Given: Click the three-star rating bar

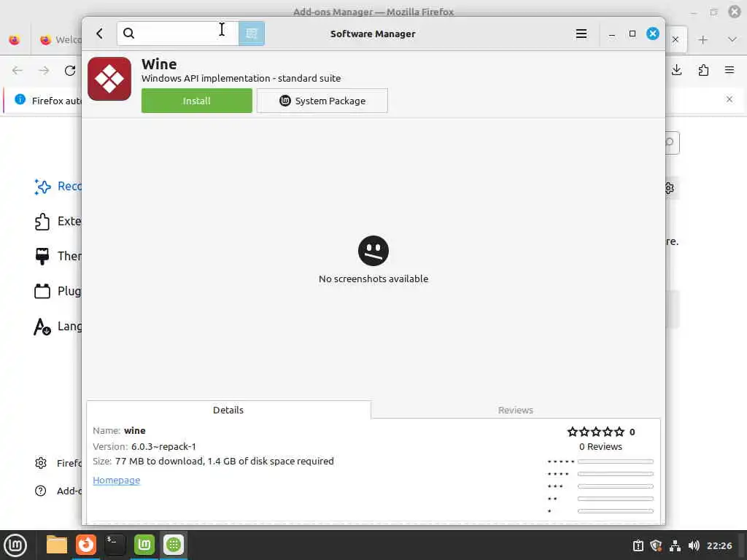Looking at the screenshot, I should click(616, 486).
